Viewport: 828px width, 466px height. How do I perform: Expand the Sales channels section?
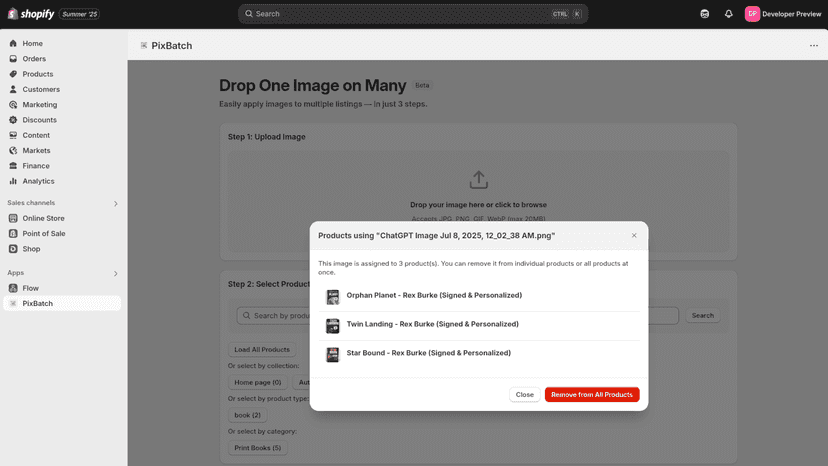[116, 203]
